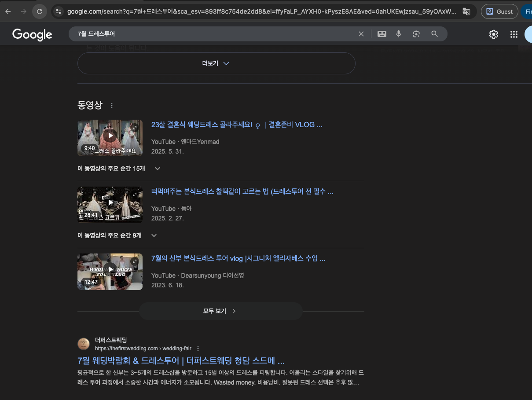The height and width of the screenshot is (400, 532).
Task: Open the 7월 웨딩박람회 & 드레스투어 link
Action: pyautogui.click(x=180, y=360)
